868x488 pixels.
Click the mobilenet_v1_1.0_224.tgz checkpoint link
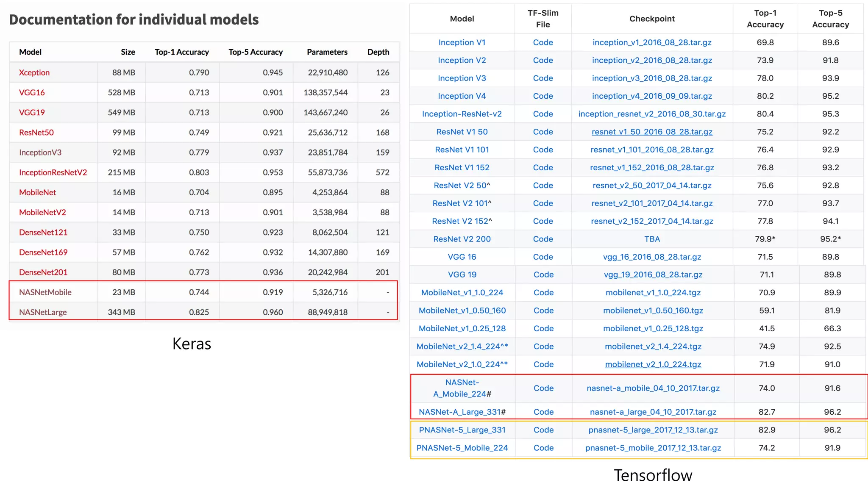[653, 293]
